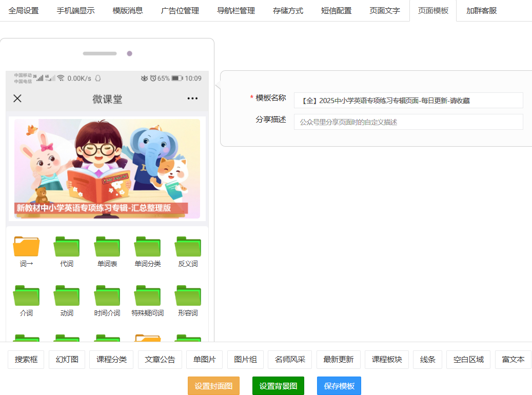Click the green 设置背景图 button
Image resolution: width=532 pixels, height=395 pixels.
point(278,386)
